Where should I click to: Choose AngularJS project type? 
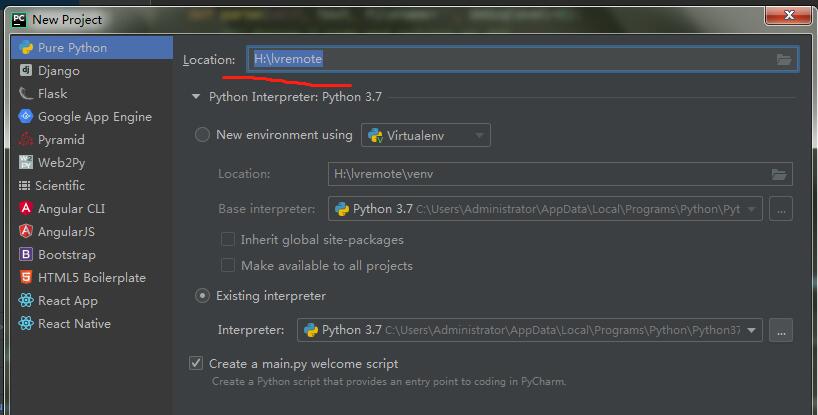pyautogui.click(x=92, y=231)
